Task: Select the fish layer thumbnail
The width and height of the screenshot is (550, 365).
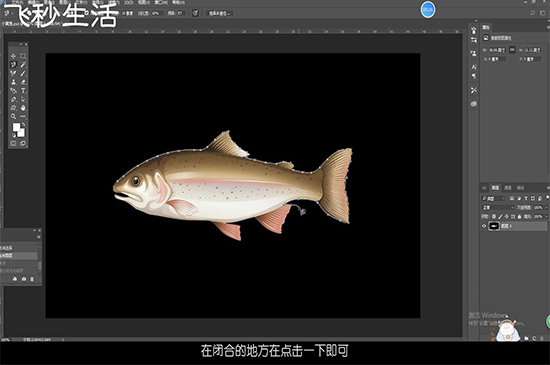Action: tap(494, 226)
